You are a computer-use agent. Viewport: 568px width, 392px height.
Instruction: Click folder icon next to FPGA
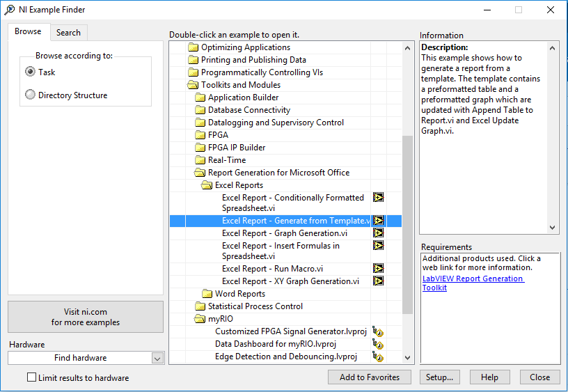pyautogui.click(x=200, y=135)
